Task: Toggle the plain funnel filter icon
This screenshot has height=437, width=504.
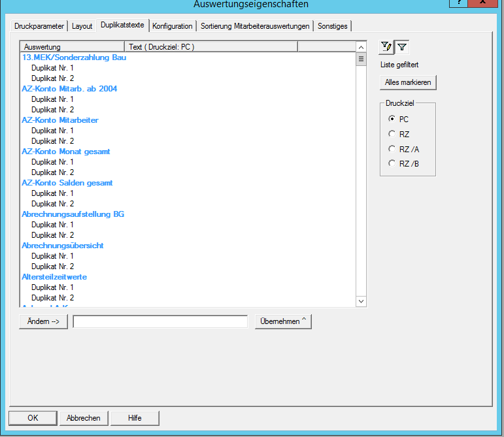Action: coord(403,46)
